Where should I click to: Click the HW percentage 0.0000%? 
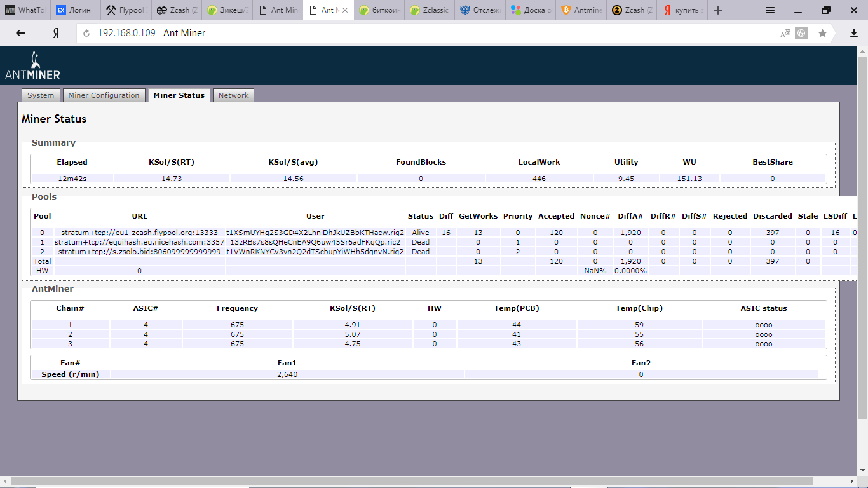coord(630,271)
